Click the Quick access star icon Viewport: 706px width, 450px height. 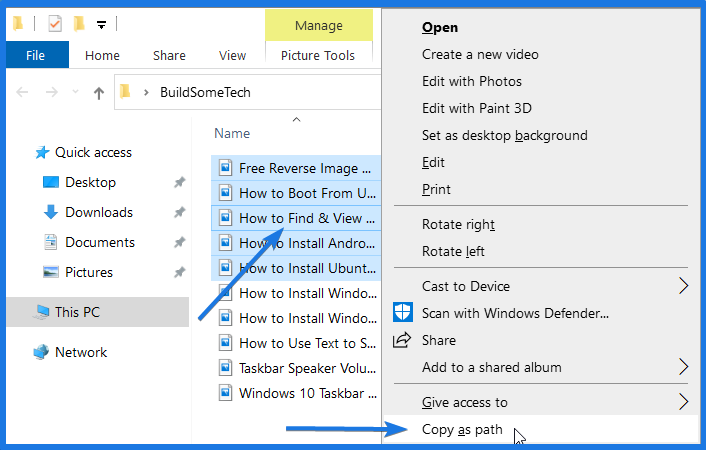click(x=42, y=153)
